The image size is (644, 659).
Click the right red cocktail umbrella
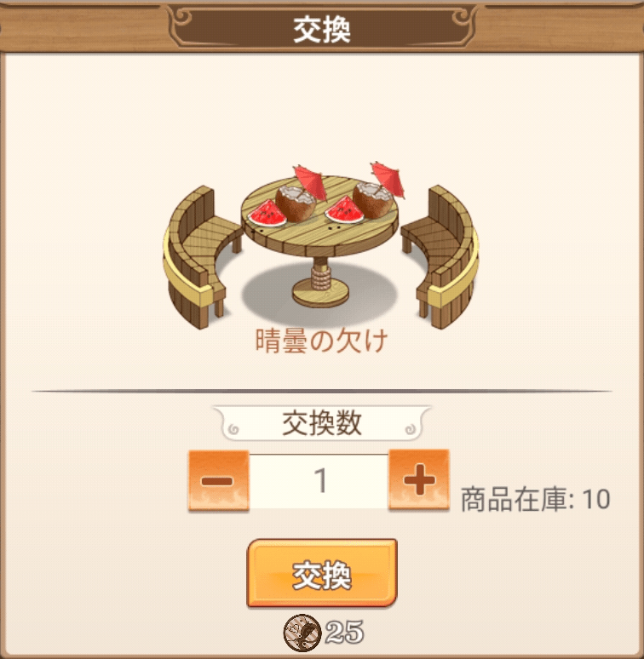[x=388, y=179]
